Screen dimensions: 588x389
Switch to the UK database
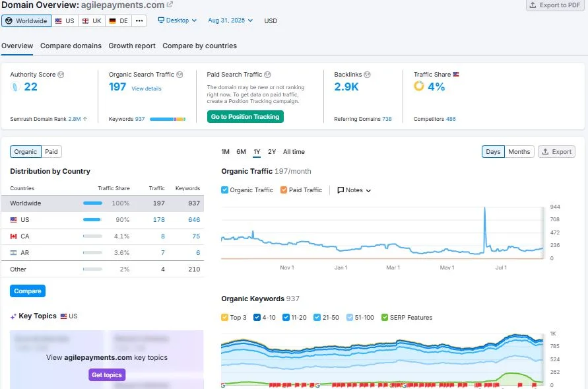pos(92,20)
